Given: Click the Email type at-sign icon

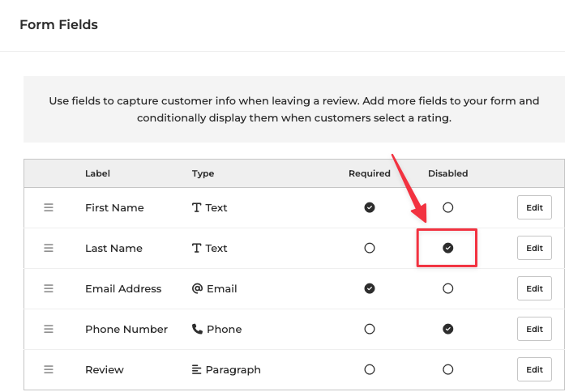Looking at the screenshot, I should pyautogui.click(x=197, y=288).
